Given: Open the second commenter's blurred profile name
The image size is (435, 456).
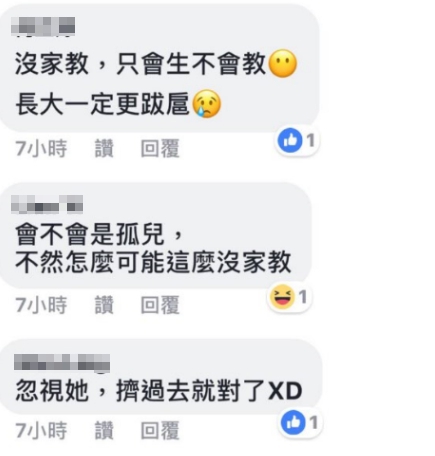Looking at the screenshot, I should [x=47, y=204].
